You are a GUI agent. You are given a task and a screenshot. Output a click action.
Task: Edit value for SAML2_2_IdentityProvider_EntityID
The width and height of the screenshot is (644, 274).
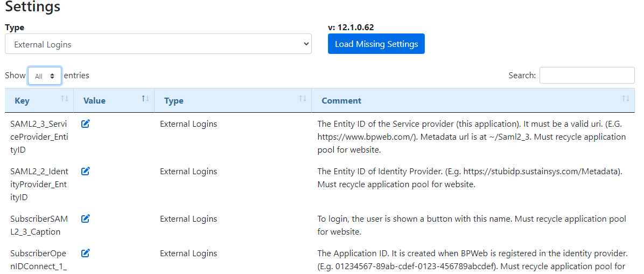(86, 172)
